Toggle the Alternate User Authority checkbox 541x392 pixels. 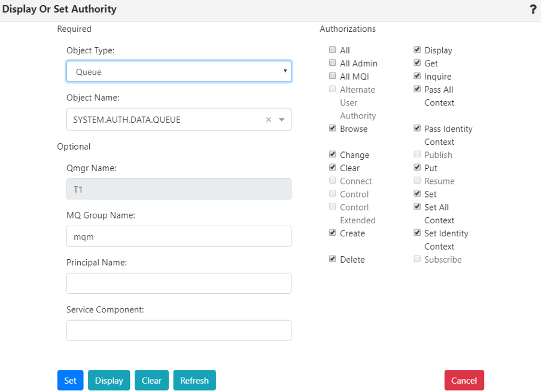[x=333, y=89]
